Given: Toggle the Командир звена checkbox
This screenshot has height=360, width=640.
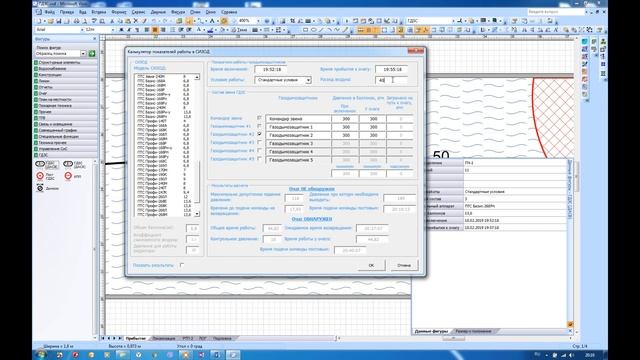Looking at the screenshot, I should tap(260, 118).
